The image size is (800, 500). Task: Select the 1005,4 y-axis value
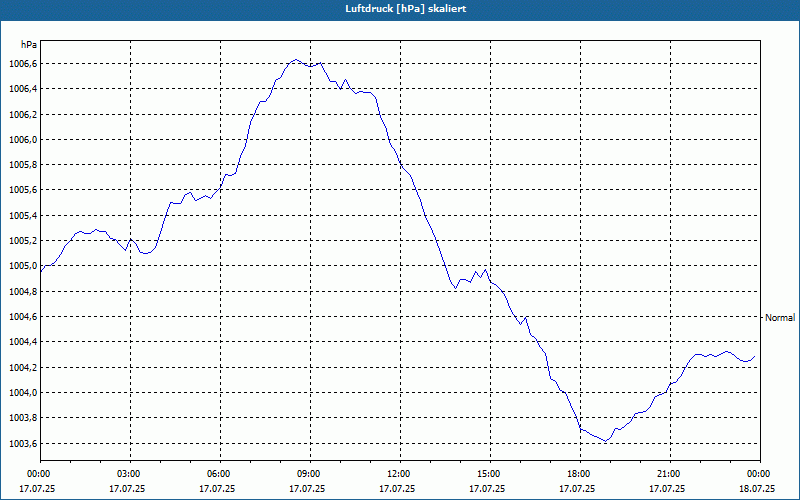tap(23, 216)
